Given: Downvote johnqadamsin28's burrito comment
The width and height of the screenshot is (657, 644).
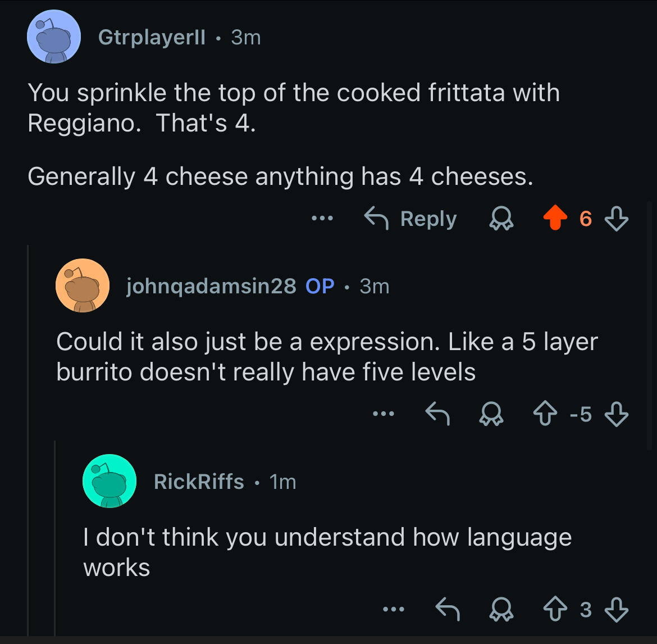Looking at the screenshot, I should (616, 414).
